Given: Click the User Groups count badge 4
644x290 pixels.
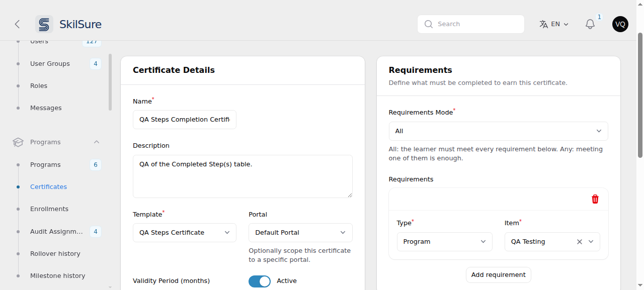Looking at the screenshot, I should coord(96,64).
